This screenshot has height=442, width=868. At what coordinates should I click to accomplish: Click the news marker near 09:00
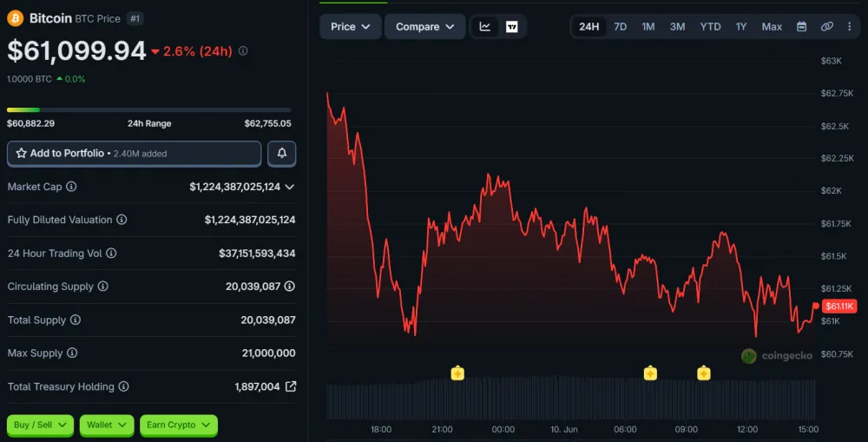pos(704,373)
